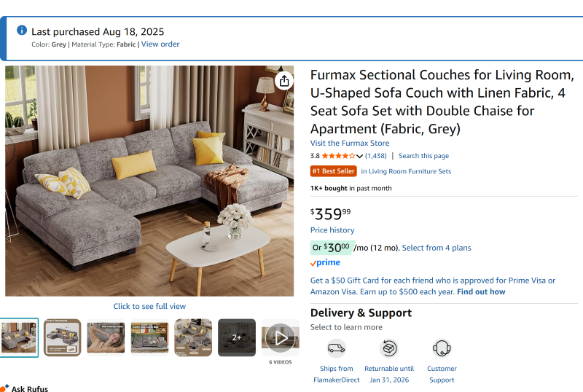Screen dimensions: 583x392
Task: Click the Returnable until box icon
Action: point(389,348)
